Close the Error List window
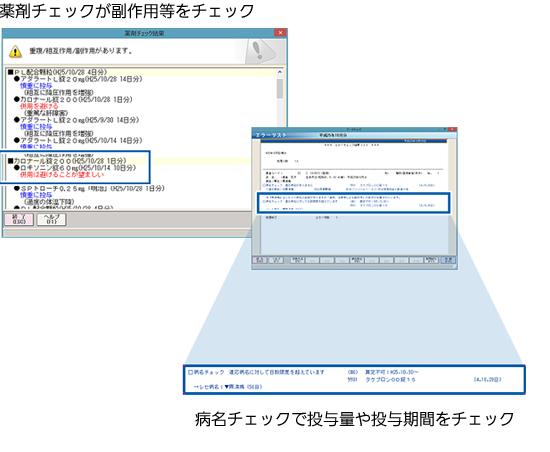 [452, 129]
